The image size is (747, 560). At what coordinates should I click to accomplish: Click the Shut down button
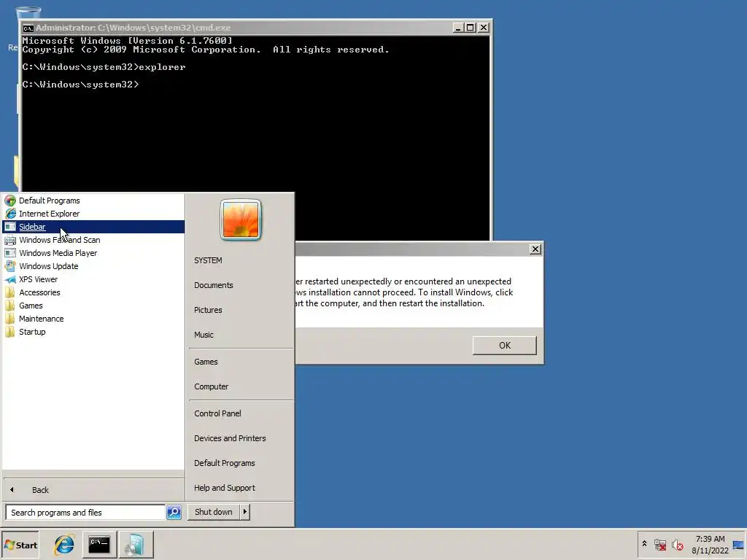coord(214,512)
